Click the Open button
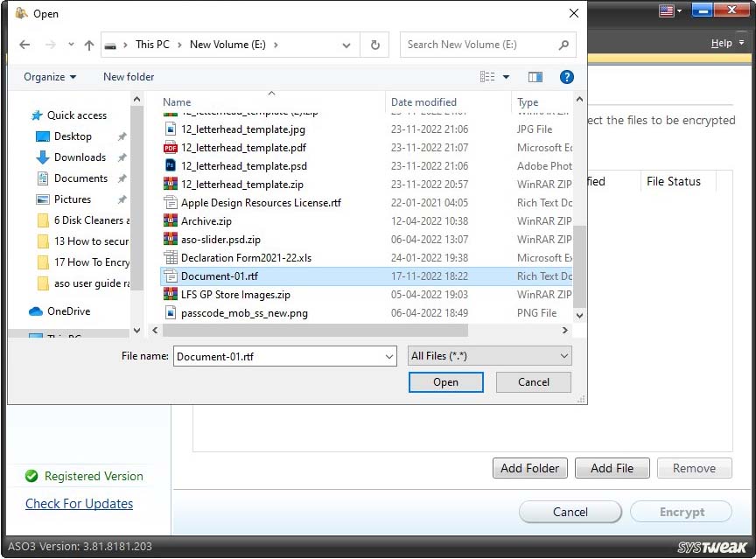The width and height of the screenshot is (756, 559). (x=445, y=382)
